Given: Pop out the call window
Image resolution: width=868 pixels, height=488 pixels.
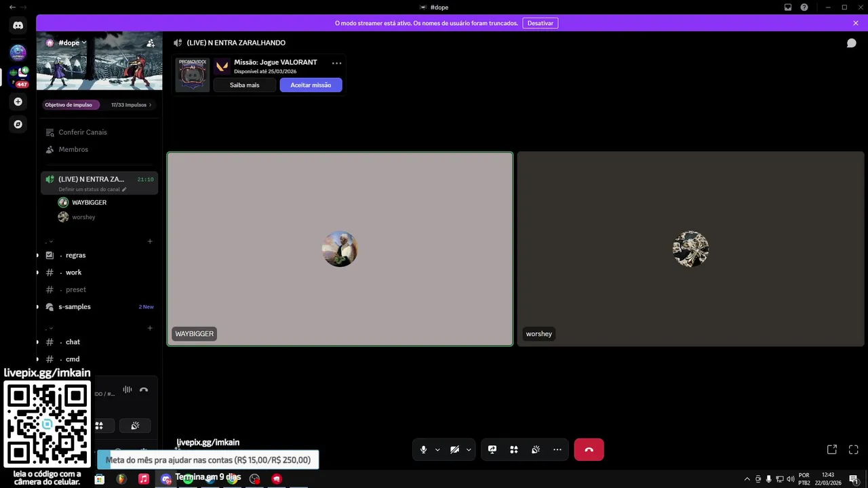Looking at the screenshot, I should 832,449.
